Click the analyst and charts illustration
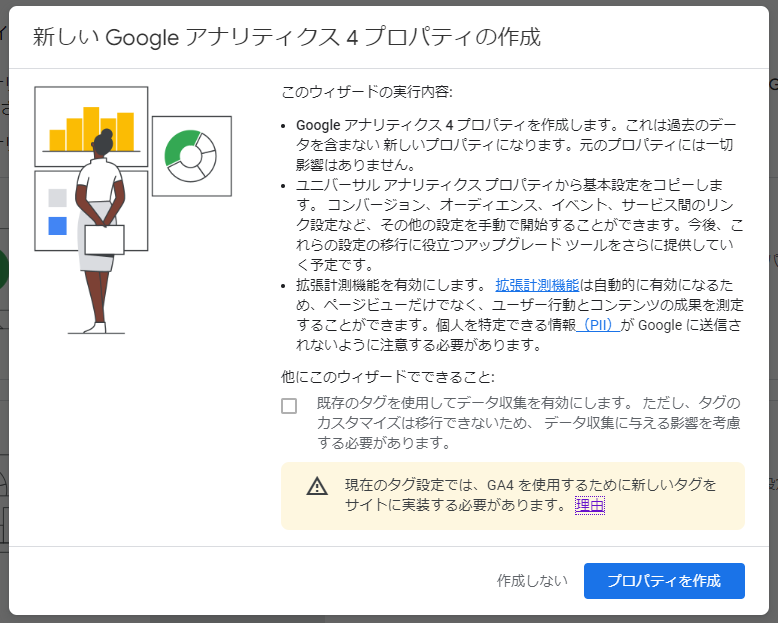This screenshot has width=778, height=623. [x=133, y=209]
